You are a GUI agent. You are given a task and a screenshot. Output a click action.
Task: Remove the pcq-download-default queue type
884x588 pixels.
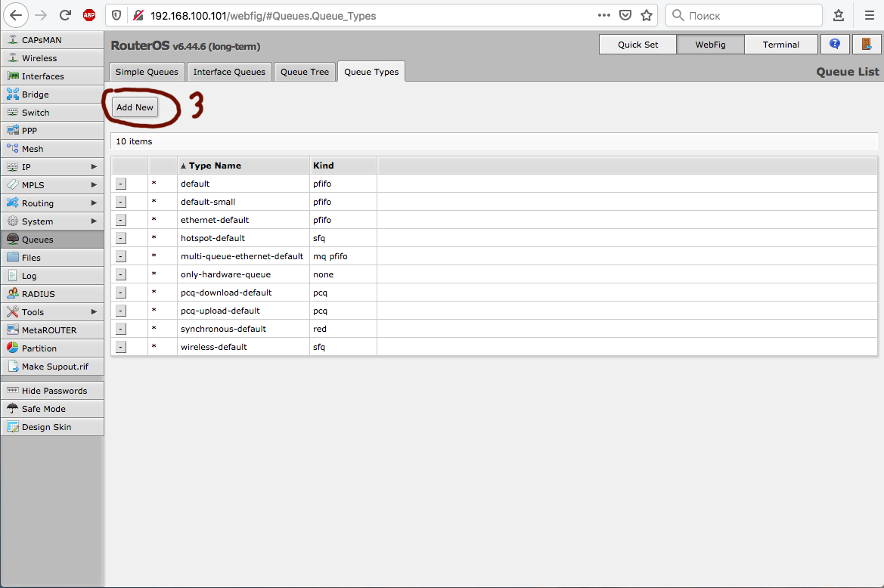(x=121, y=292)
